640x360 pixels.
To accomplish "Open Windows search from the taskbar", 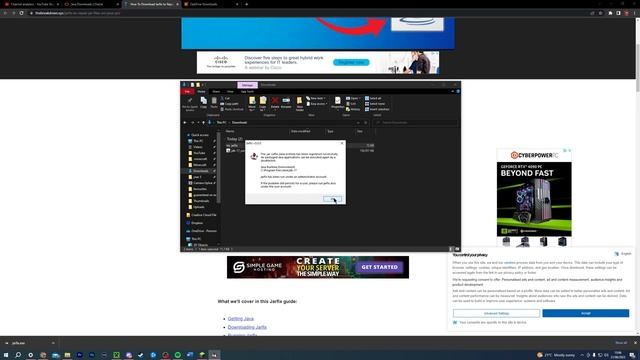I will 18,355.
